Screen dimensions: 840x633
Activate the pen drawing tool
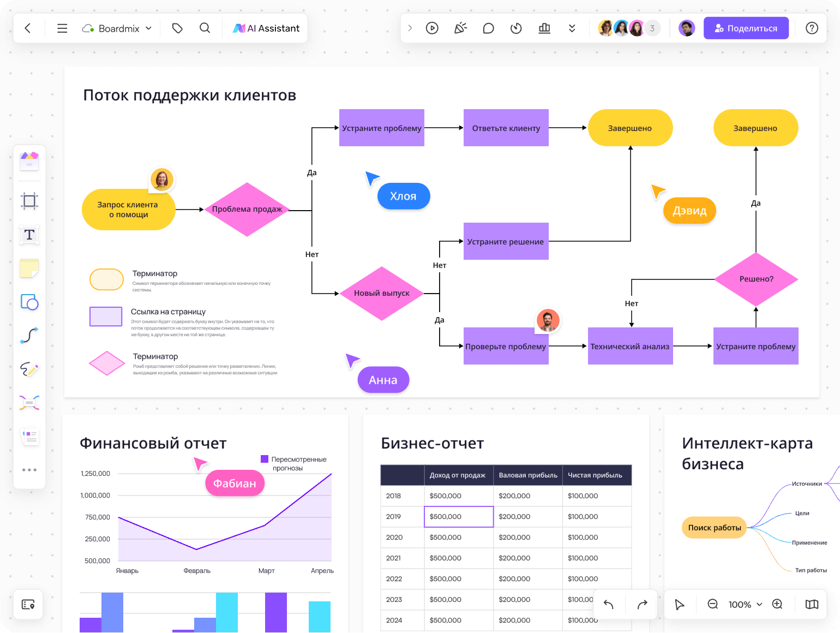click(x=29, y=369)
